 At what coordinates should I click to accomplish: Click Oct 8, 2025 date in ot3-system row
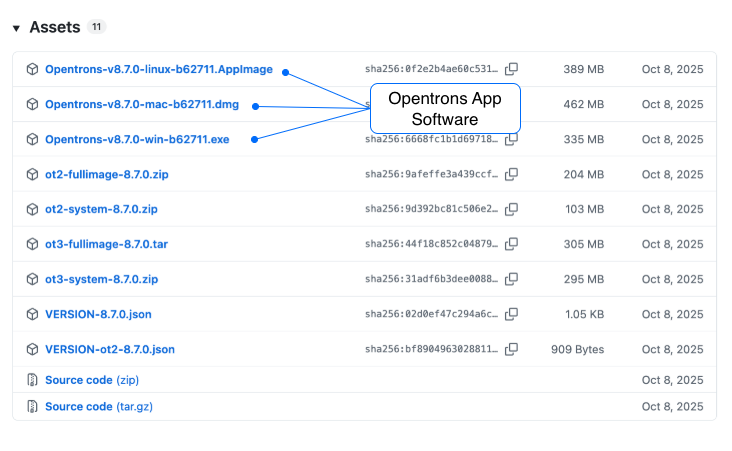pyautogui.click(x=672, y=279)
